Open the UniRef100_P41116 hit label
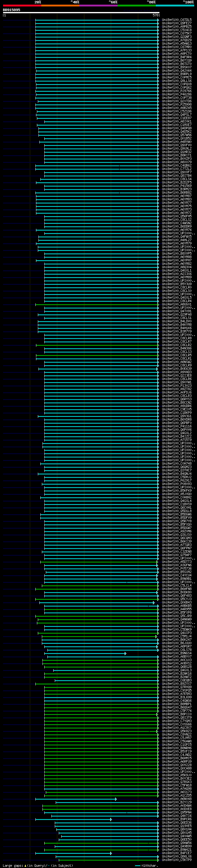Screen dimensions: 197x868 tap(177, 426)
